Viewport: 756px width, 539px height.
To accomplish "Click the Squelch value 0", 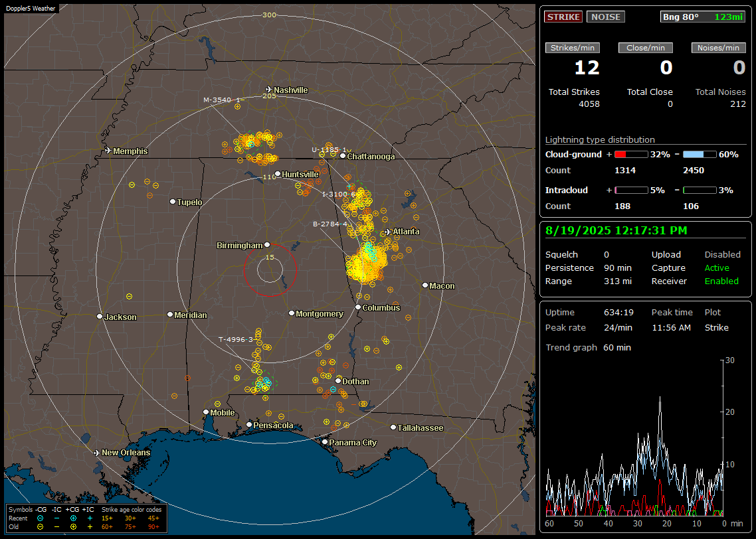I will coord(607,254).
